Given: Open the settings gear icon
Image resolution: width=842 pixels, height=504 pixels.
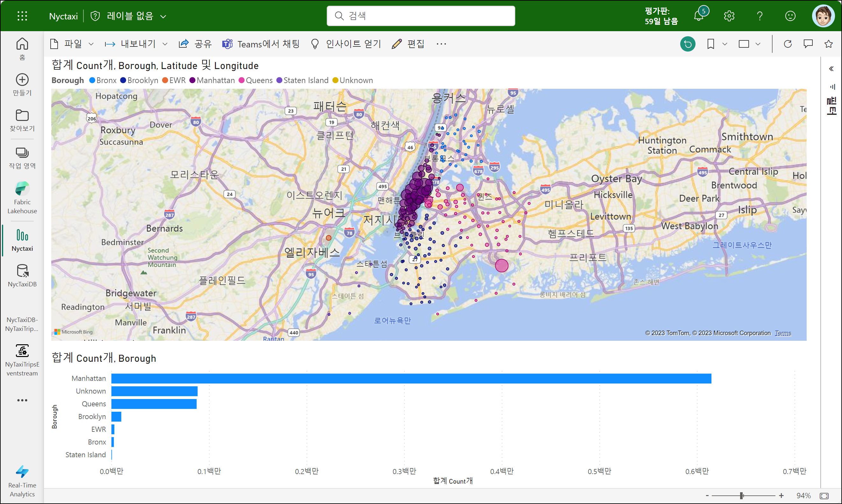Looking at the screenshot, I should click(729, 16).
